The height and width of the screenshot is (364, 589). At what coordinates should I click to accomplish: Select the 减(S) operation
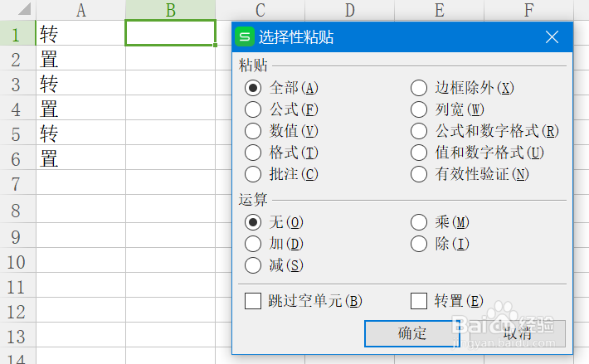pyautogui.click(x=253, y=265)
